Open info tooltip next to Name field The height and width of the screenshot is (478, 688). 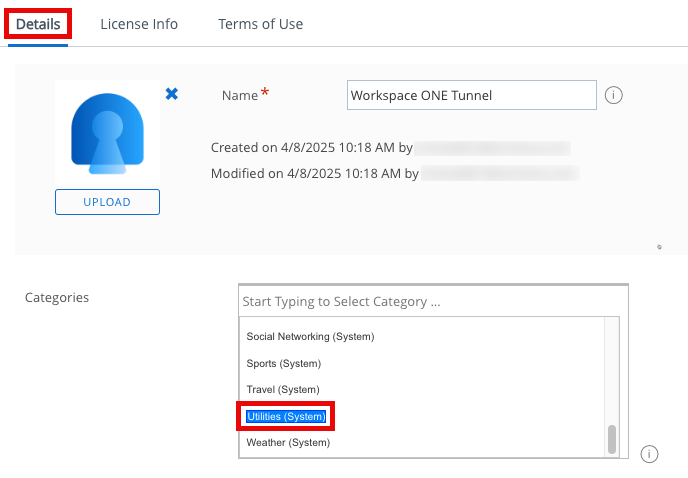(x=613, y=95)
